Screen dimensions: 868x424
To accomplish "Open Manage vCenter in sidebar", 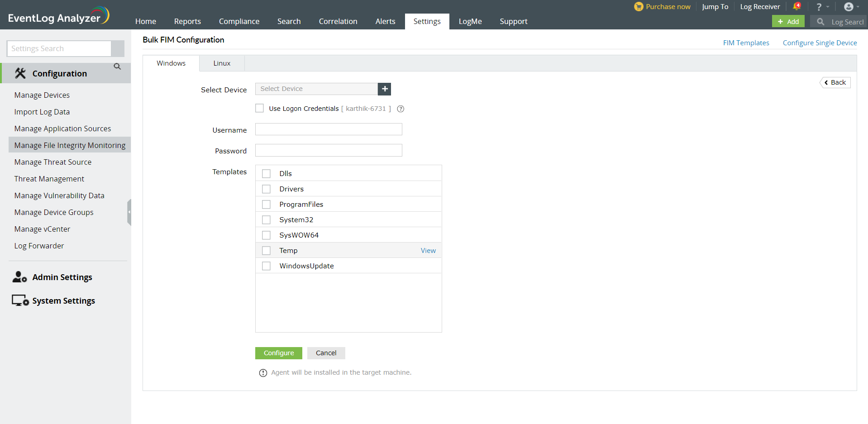I will pyautogui.click(x=42, y=229).
